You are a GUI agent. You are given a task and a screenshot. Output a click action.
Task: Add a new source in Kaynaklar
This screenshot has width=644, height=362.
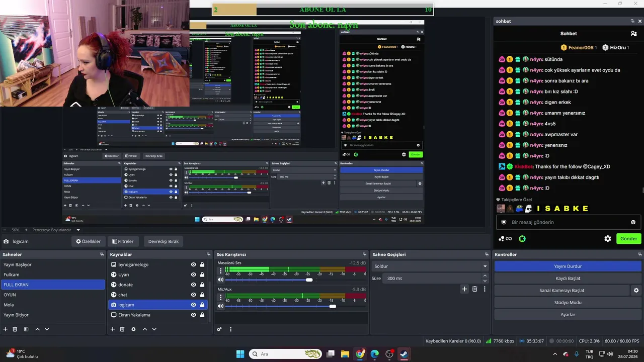click(113, 329)
